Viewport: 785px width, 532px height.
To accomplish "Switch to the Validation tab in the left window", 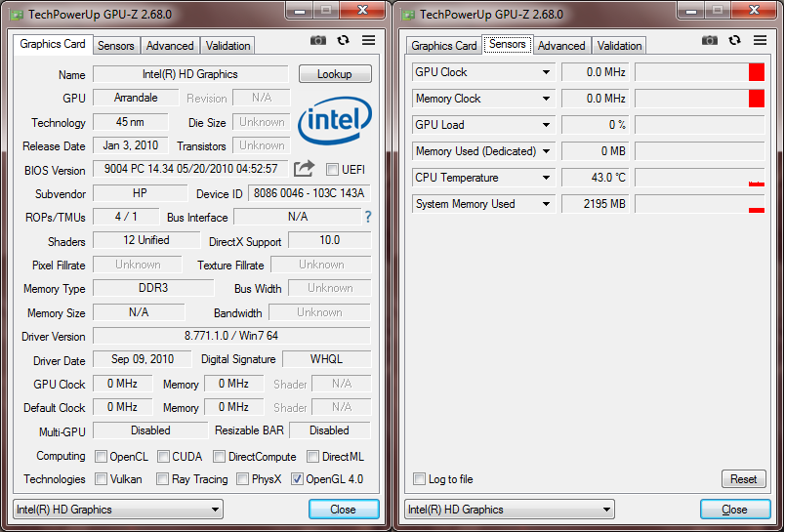I will tap(227, 46).
